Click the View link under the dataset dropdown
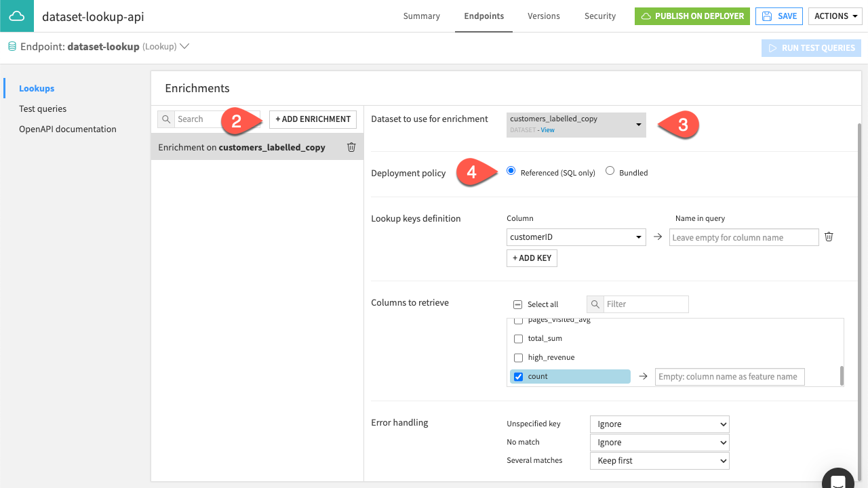Viewport: 868px width, 488px height. point(547,129)
